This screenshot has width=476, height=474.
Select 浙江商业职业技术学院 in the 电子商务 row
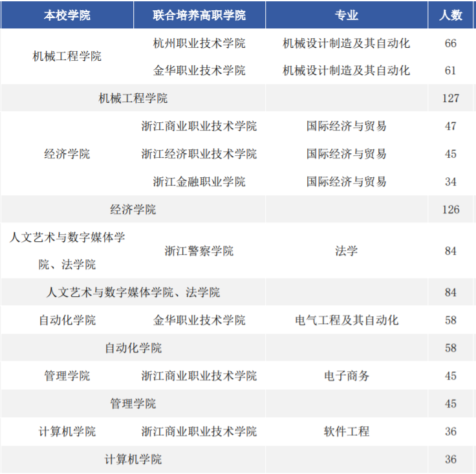199,376
